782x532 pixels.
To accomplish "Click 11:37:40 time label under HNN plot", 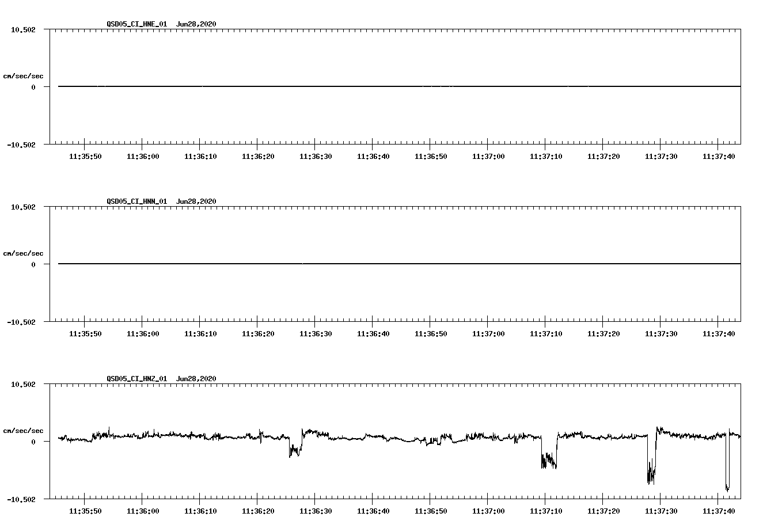I will pyautogui.click(x=719, y=334).
